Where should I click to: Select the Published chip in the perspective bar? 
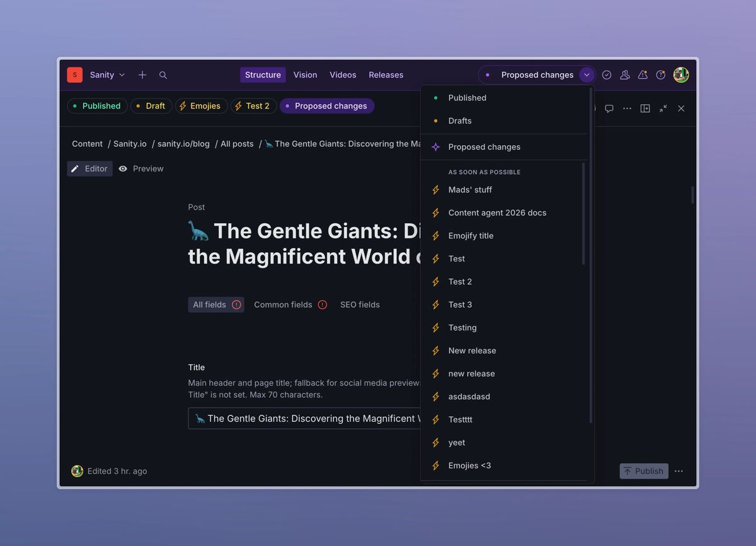[97, 105]
